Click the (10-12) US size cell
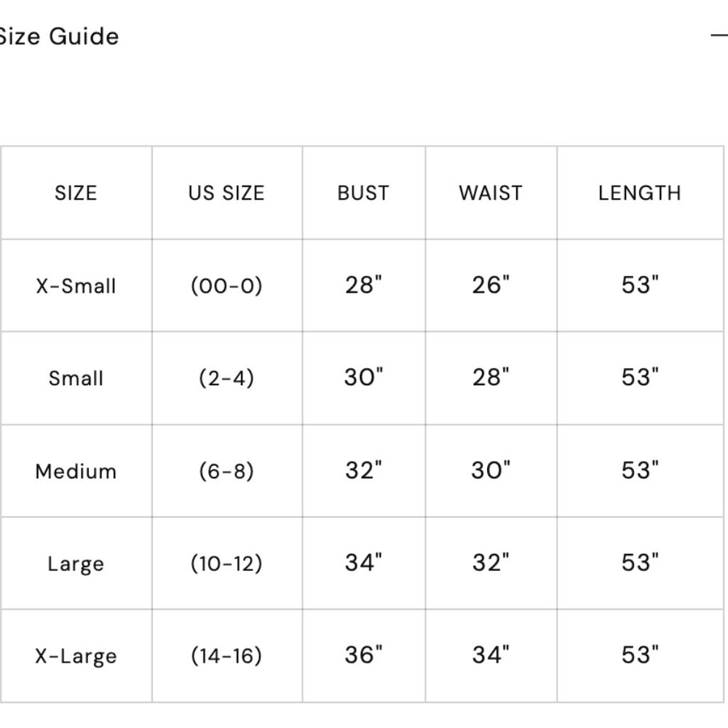Screen dimensions: 728x728 [x=226, y=563]
